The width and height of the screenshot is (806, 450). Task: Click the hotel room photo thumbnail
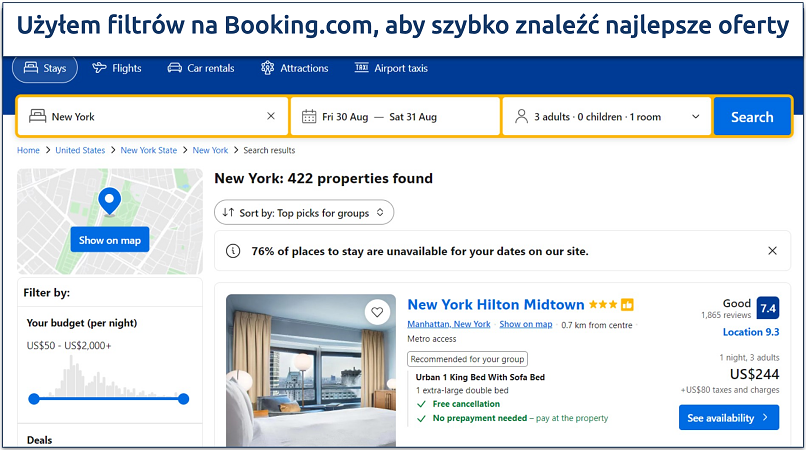pos(310,370)
